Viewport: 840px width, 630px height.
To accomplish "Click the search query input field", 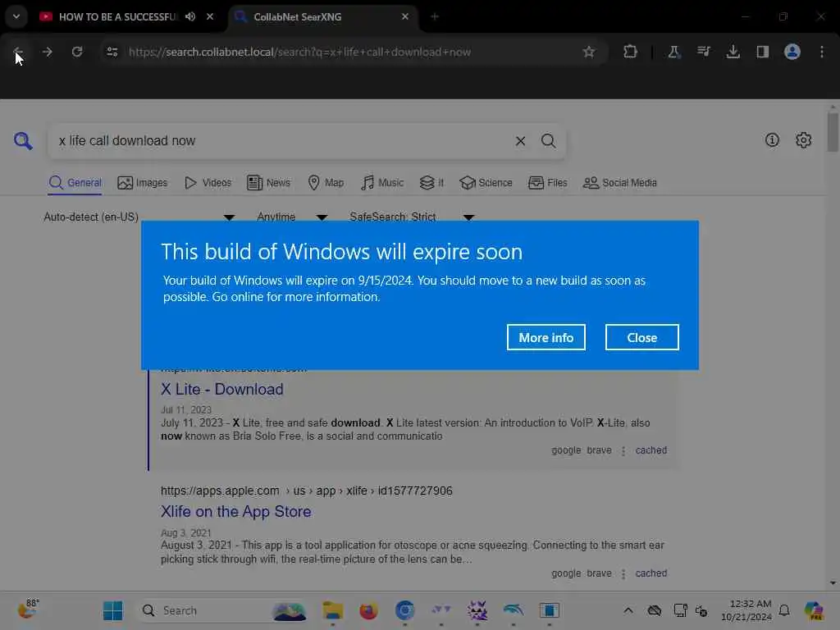I will [x=281, y=141].
